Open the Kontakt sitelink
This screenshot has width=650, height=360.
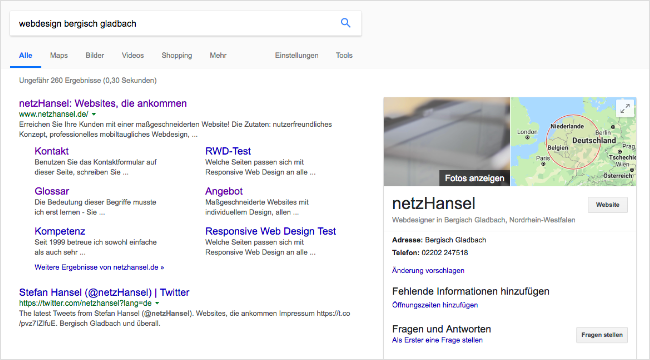[x=51, y=151]
